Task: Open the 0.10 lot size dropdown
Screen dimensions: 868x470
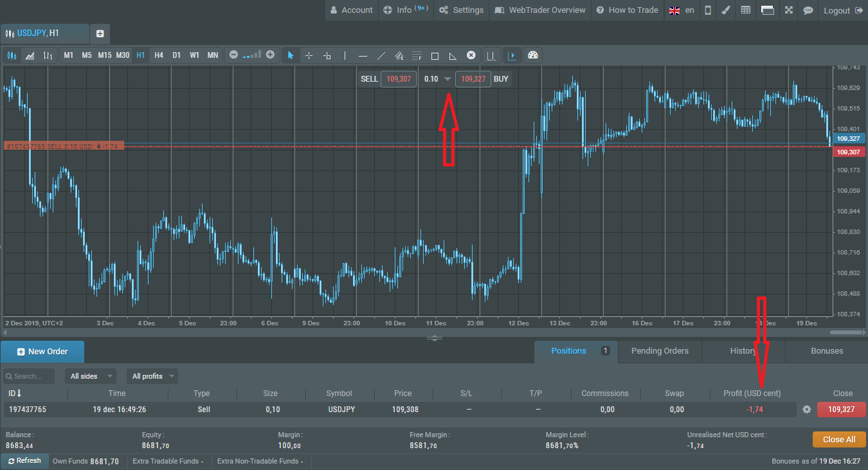Action: 448,79
